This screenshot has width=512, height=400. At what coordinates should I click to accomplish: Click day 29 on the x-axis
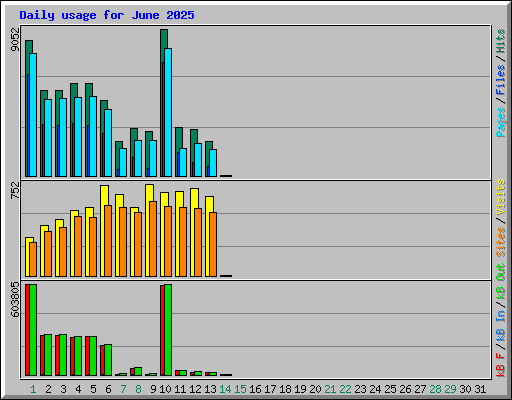coord(450,389)
